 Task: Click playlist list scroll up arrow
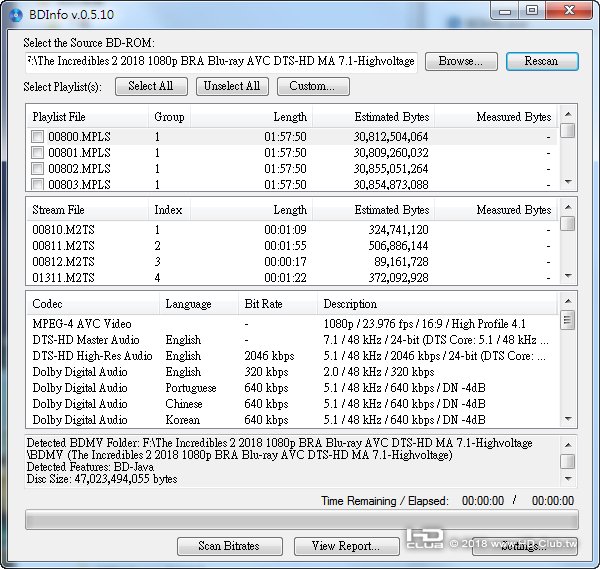click(x=568, y=114)
